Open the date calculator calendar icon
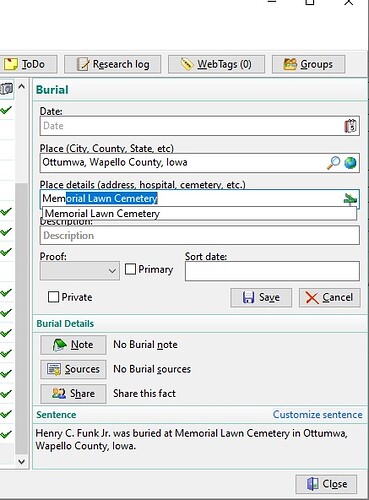The image size is (369, 500). (350, 126)
